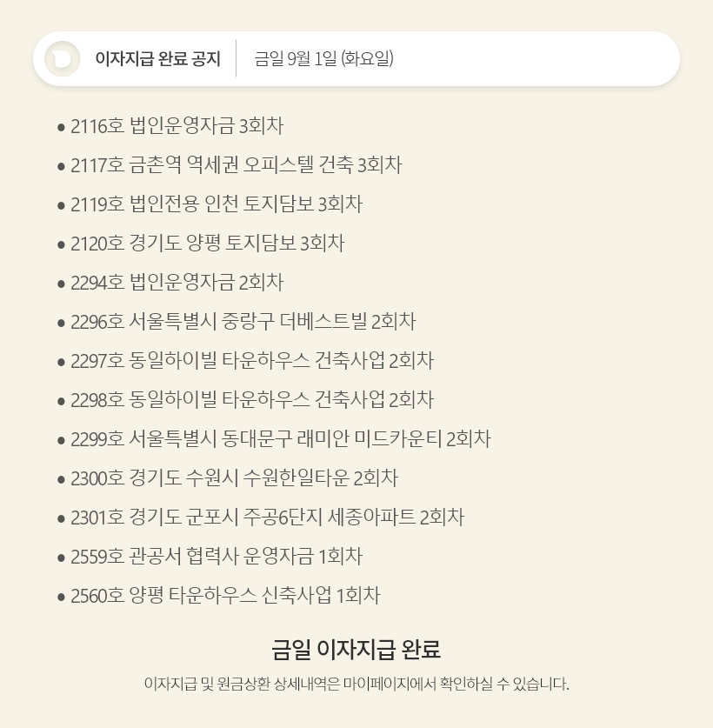Screen dimensions: 713x728
Task: Click 2294호 법인운영자금 2회차 item
Action: pos(177,282)
